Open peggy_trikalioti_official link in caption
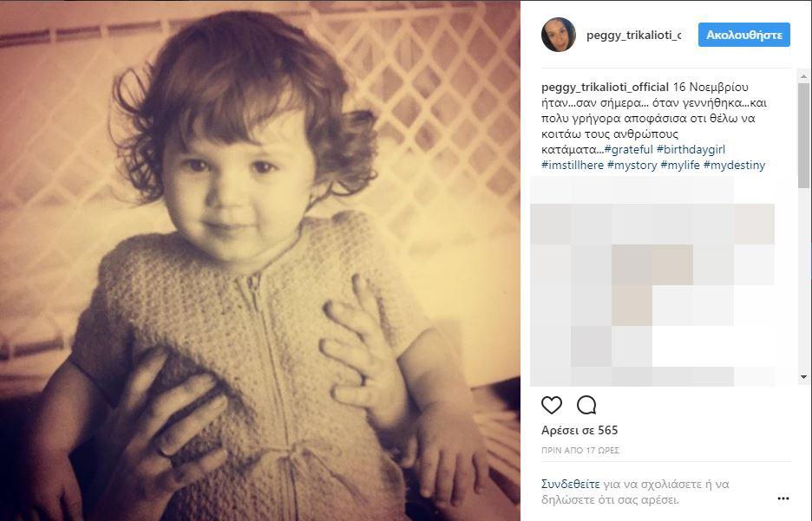Screen dimensions: 812x521 pyautogui.click(x=605, y=87)
